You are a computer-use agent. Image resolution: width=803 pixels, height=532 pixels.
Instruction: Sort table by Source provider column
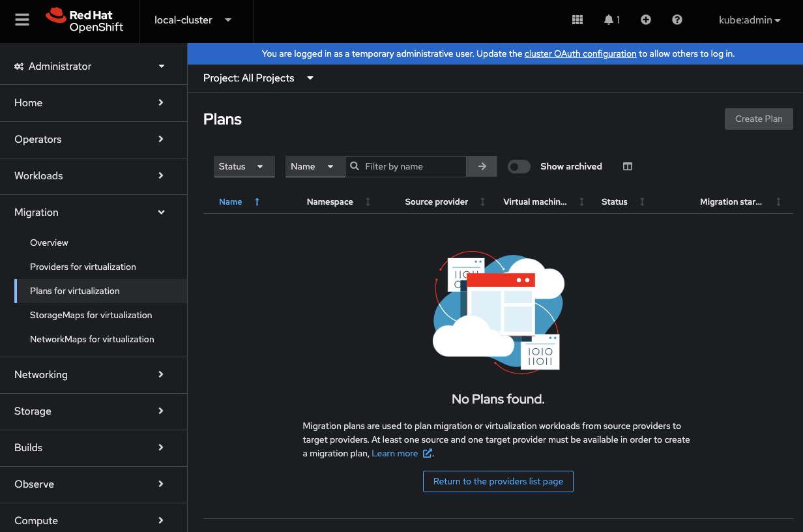[445, 202]
